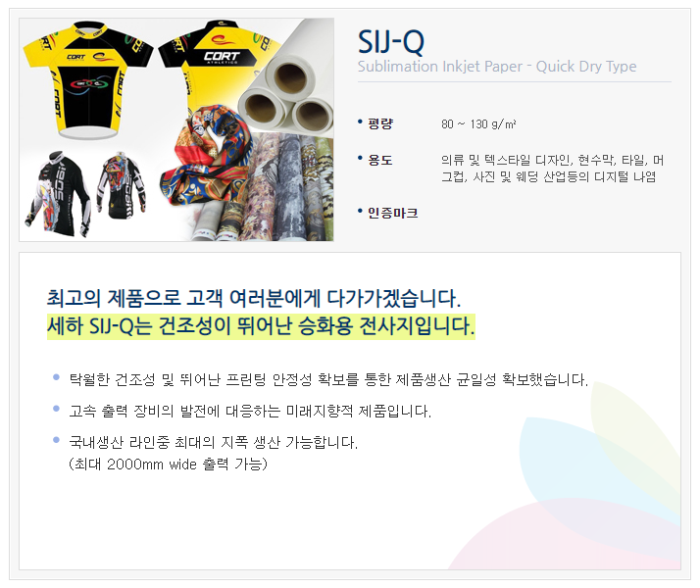Click the yellow CORT jersey front image

[88, 79]
